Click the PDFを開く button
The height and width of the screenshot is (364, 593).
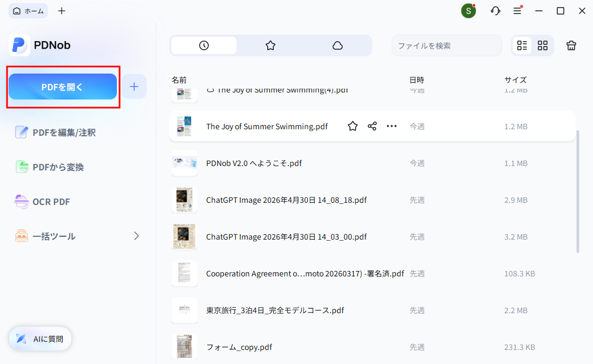click(63, 87)
